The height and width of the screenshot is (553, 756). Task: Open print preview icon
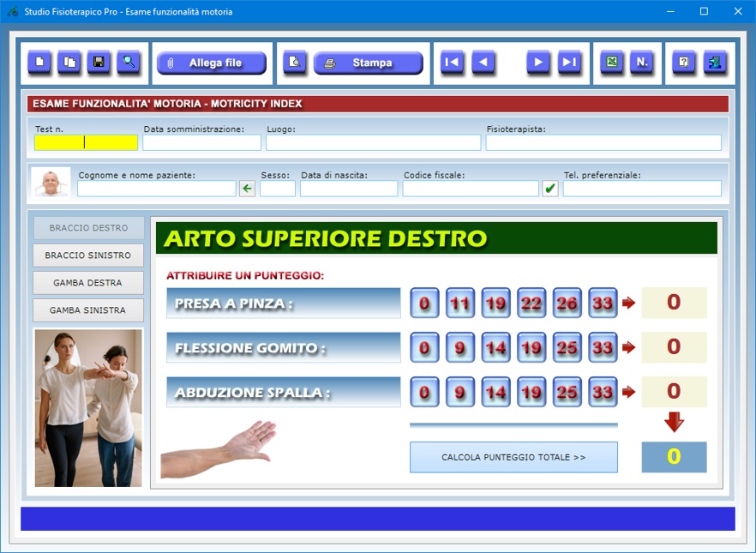click(x=294, y=63)
